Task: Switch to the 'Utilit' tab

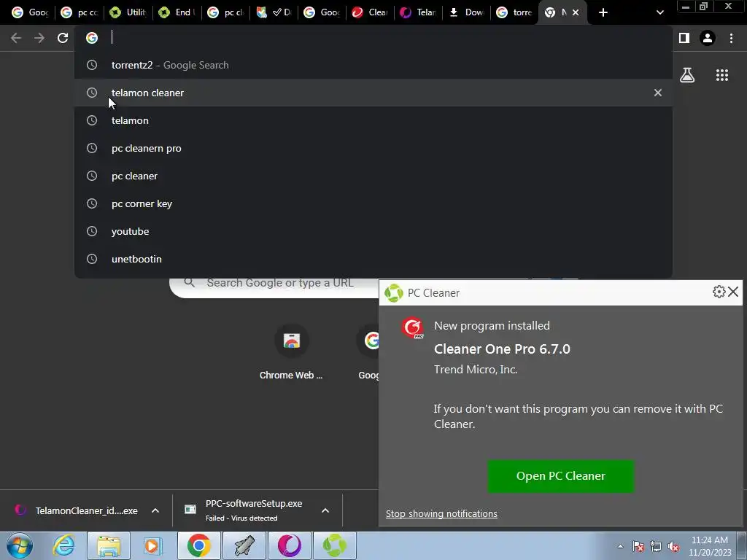Action: coord(128,12)
